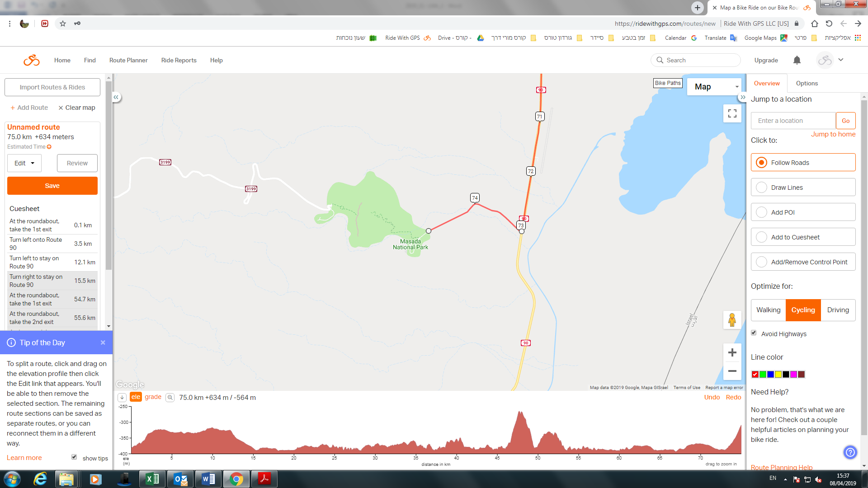868x488 pixels.
Task: Open the Find menu
Action: tap(90, 60)
